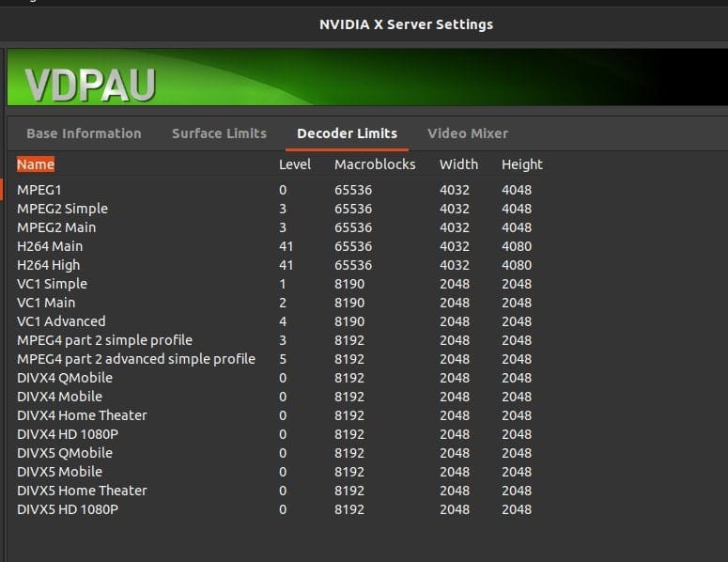Viewport: 728px width, 562px height.
Task: Open the Video Mixer tab
Action: (468, 133)
